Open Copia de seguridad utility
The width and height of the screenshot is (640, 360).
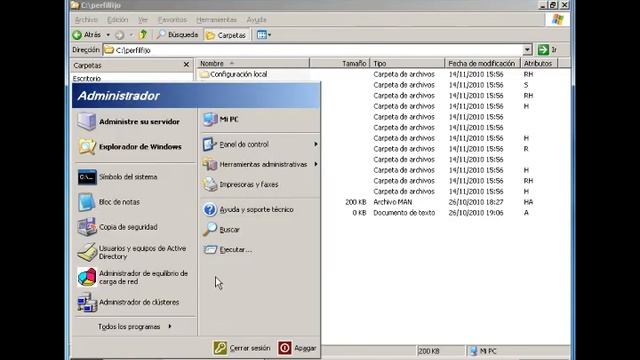[x=118, y=227]
